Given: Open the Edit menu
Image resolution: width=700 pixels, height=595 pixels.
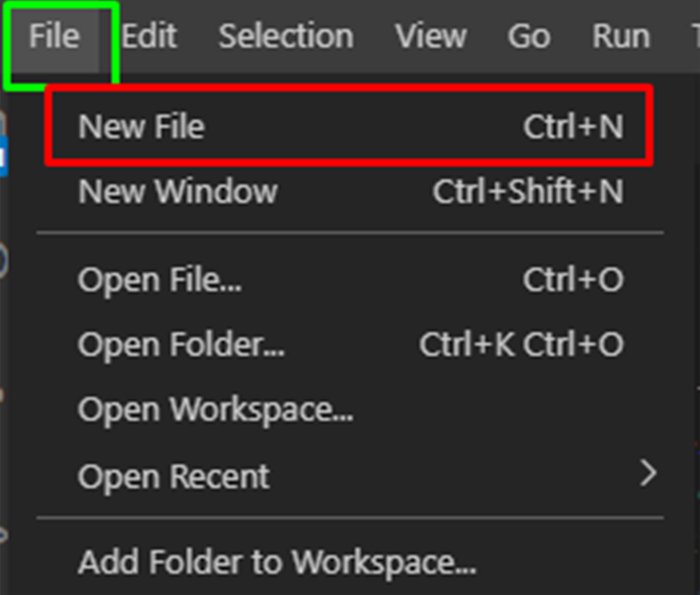Looking at the screenshot, I should pyautogui.click(x=149, y=36).
